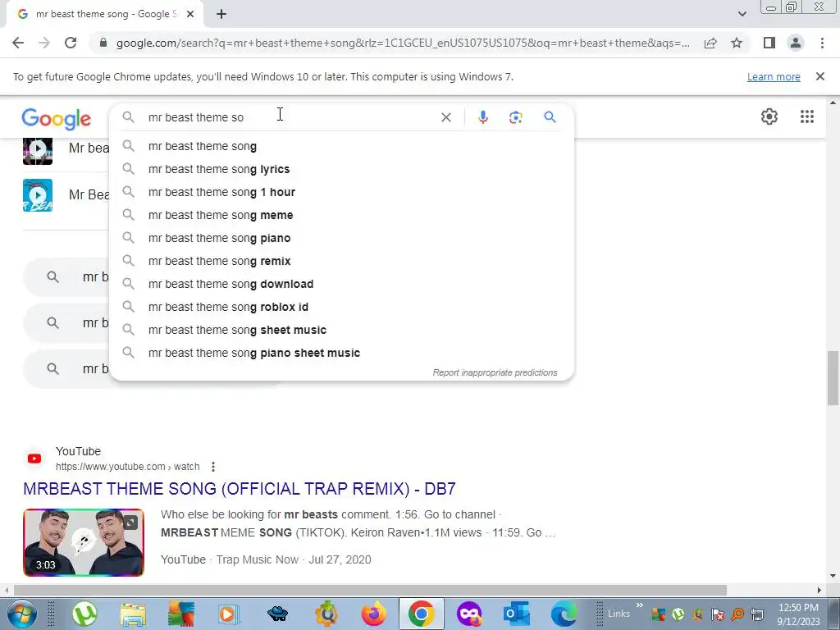
Task: Choose suggestion mr beast theme song remix
Action: click(x=341, y=261)
